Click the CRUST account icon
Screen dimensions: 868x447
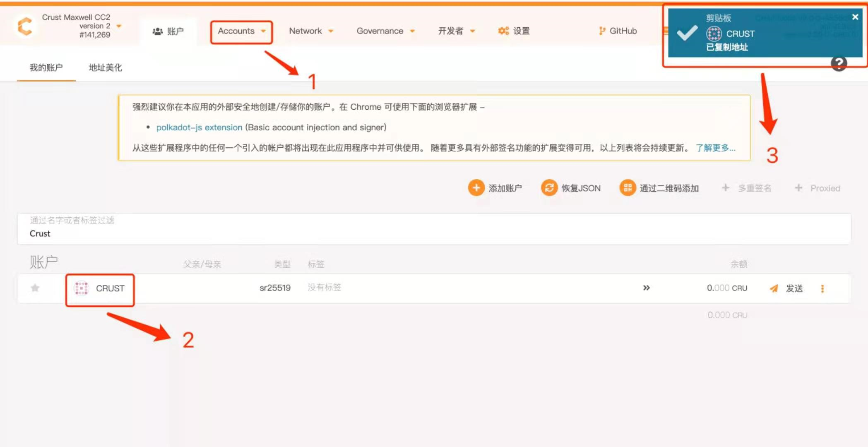point(82,288)
